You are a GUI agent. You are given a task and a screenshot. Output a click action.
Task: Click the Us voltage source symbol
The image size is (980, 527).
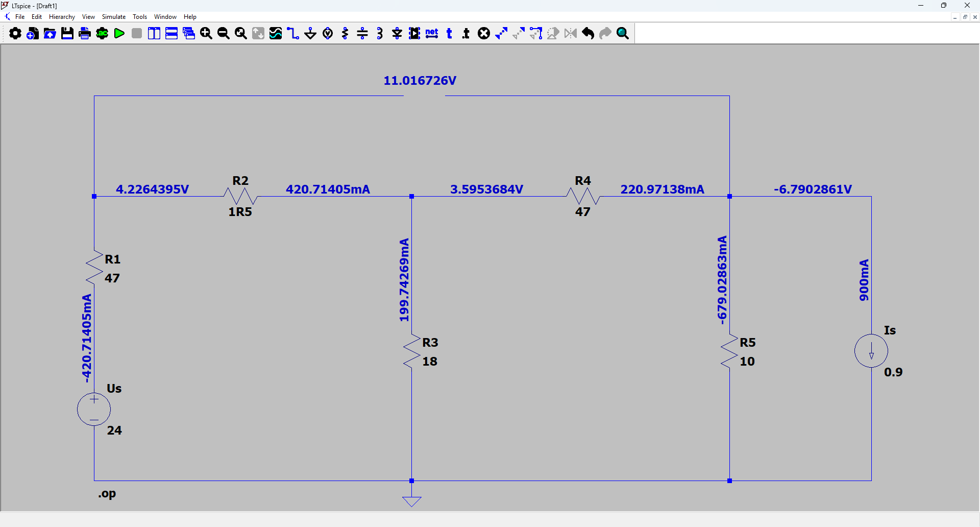pyautogui.click(x=94, y=409)
